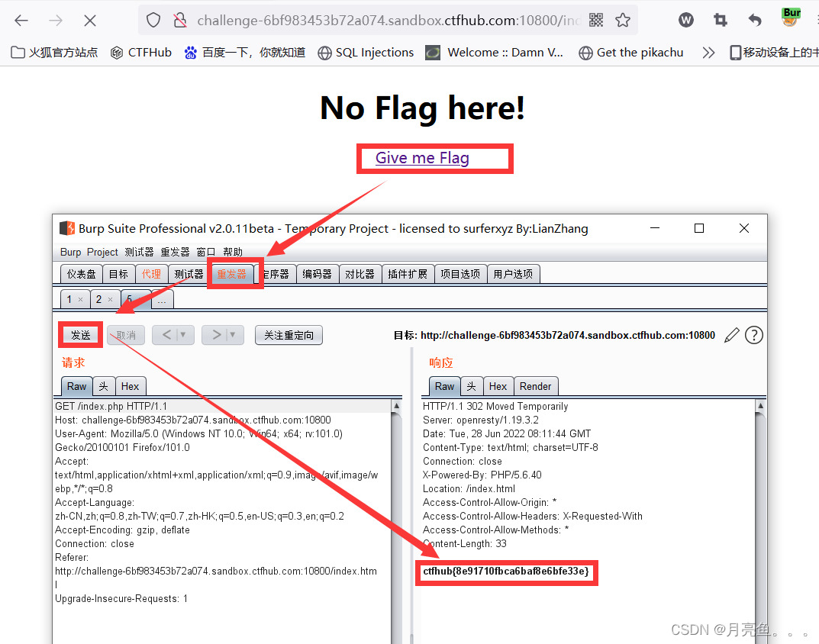Click the address bar URL field
This screenshot has height=644, width=819.
tap(389, 21)
